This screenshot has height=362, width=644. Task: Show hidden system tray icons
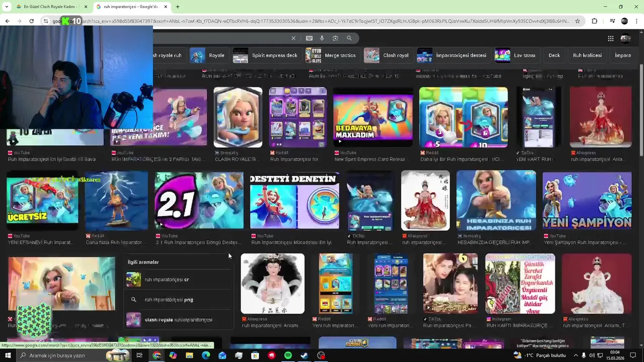576,355
